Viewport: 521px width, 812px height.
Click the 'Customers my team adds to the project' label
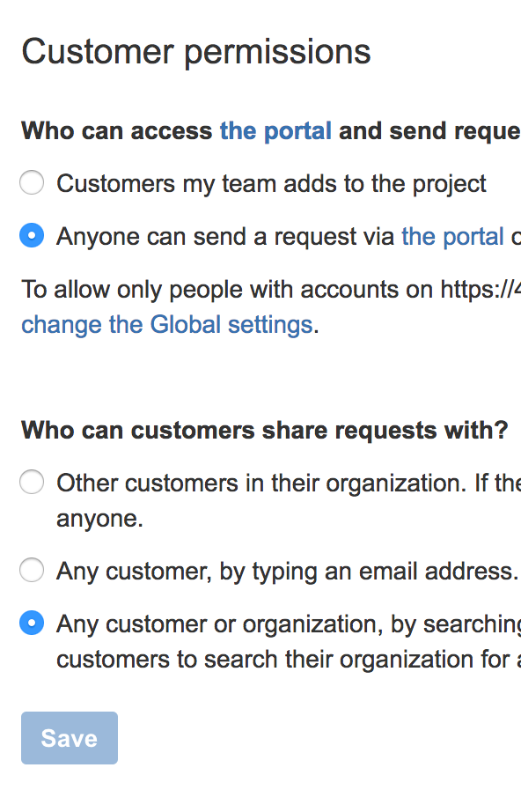click(x=271, y=184)
